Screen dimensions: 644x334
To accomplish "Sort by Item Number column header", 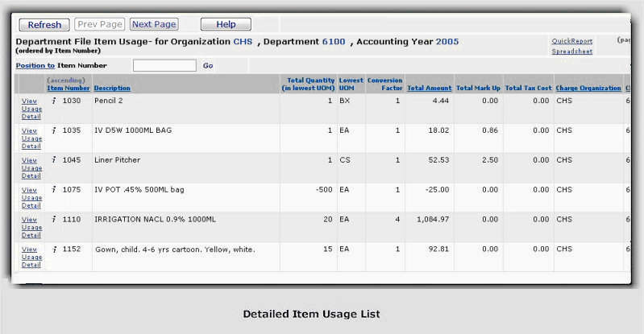I will click(69, 88).
